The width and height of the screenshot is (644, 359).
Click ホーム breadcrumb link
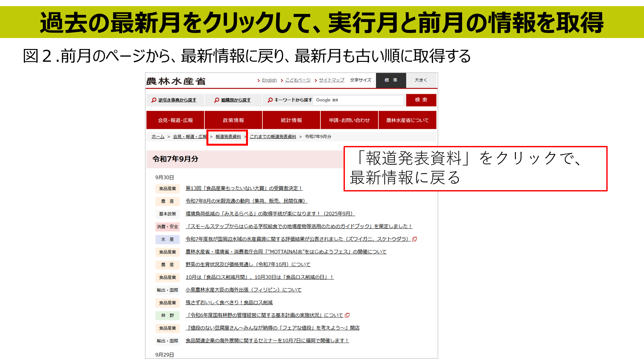tap(158, 137)
